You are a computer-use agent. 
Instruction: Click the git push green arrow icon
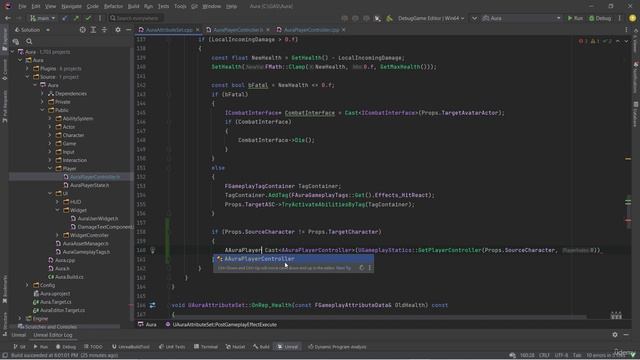(x=76, y=18)
